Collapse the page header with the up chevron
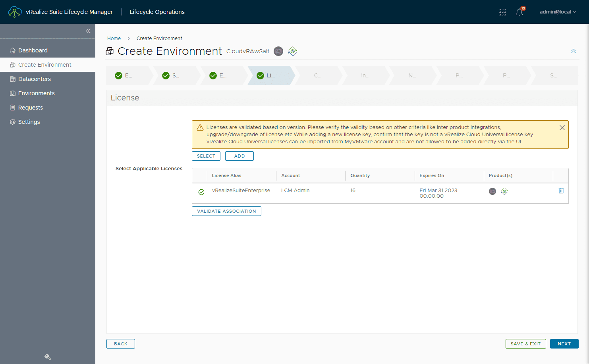This screenshot has width=589, height=364. 574,51
